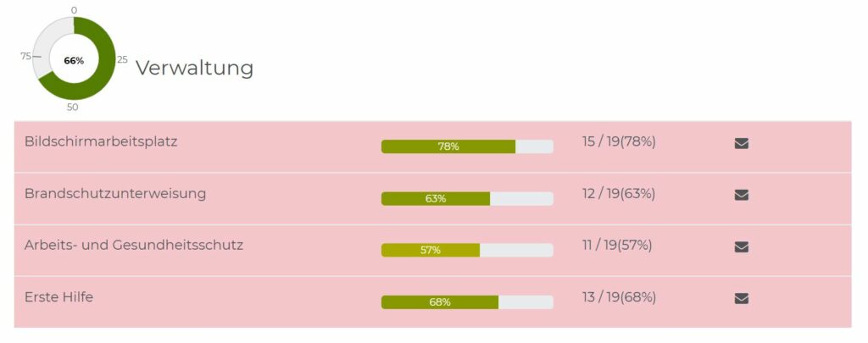Select Arbeits- und Gesundheitsschutz label
The image size is (868, 343).
pos(133,245)
